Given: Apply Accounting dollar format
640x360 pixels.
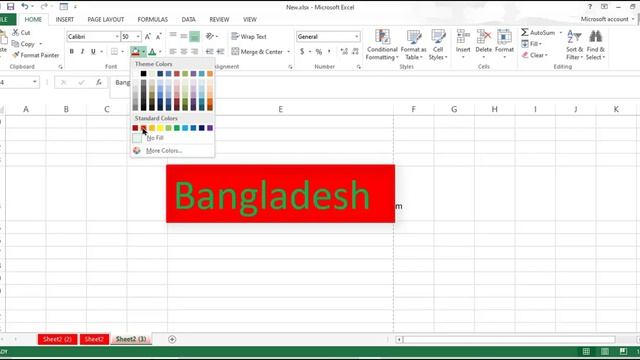Looking at the screenshot, I should (302, 51).
